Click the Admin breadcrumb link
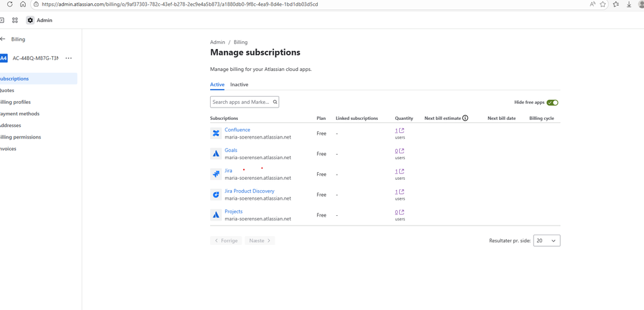Viewport: 644px width, 310px height. coord(217,43)
